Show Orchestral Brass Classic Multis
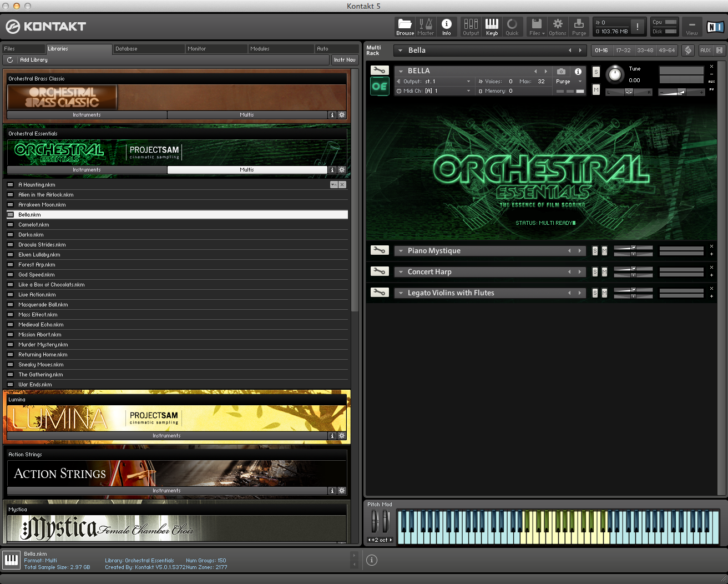The width and height of the screenshot is (728, 584). pos(247,115)
